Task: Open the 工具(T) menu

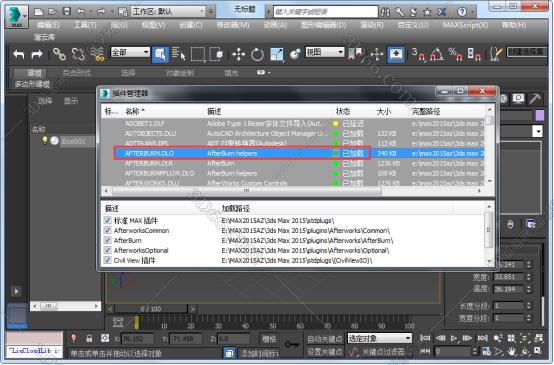Action: pyautogui.click(x=85, y=25)
